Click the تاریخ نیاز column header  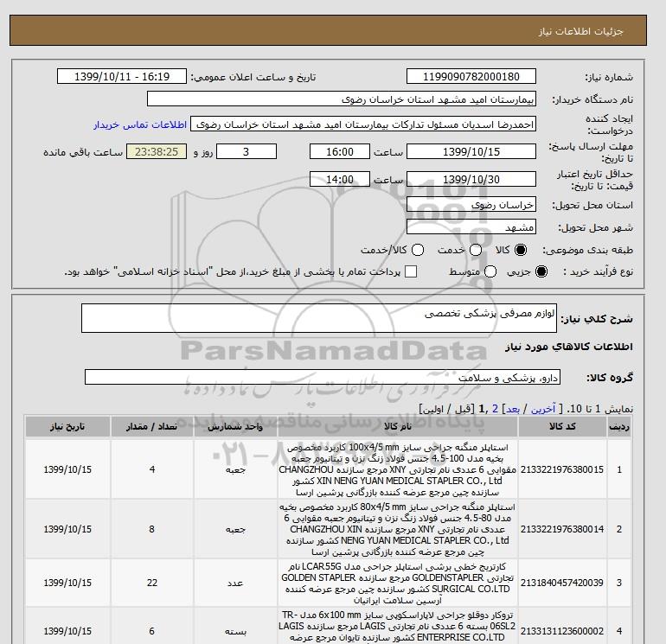67,427
